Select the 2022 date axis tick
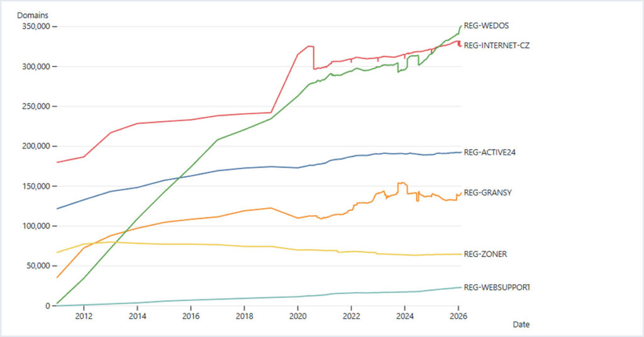Image resolution: width=644 pixels, height=337 pixels. (351, 316)
